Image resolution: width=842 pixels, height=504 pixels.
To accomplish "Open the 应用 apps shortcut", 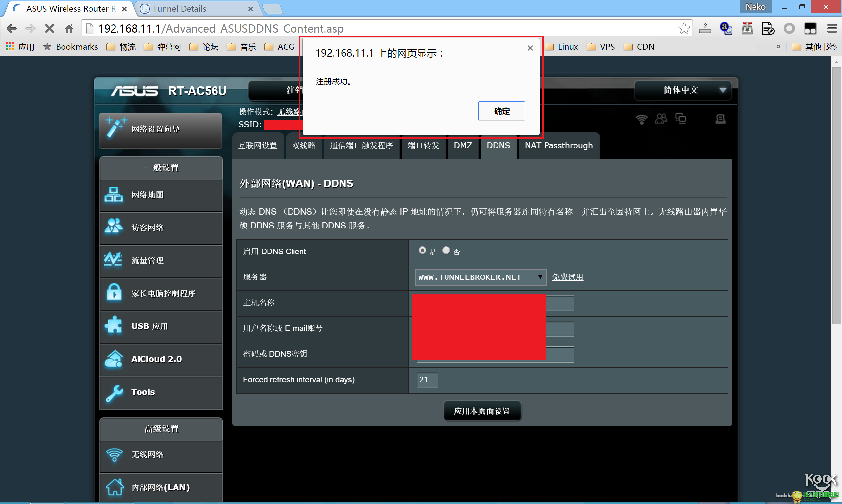I will [x=20, y=47].
